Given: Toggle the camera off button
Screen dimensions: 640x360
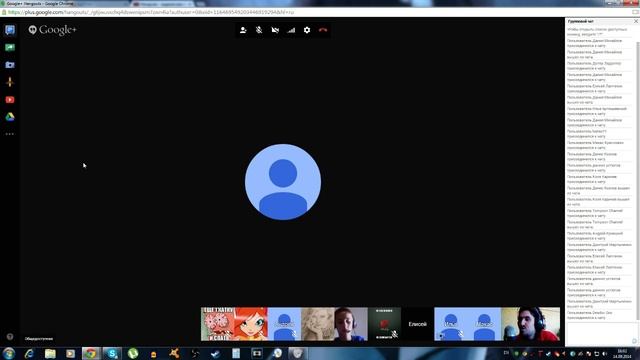Looking at the screenshot, I should pyautogui.click(x=275, y=30).
